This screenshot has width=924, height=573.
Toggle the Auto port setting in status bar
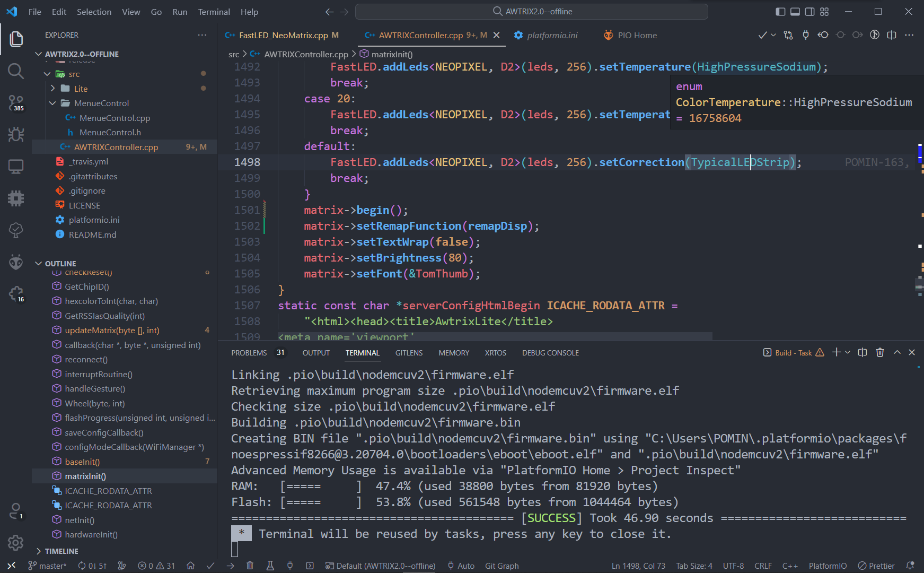click(461, 566)
